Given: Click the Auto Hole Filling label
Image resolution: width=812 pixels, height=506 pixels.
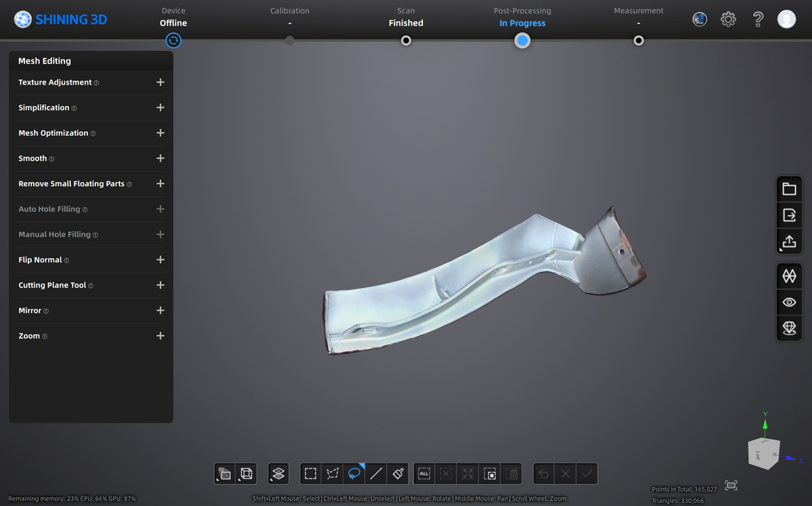Looking at the screenshot, I should [49, 209].
